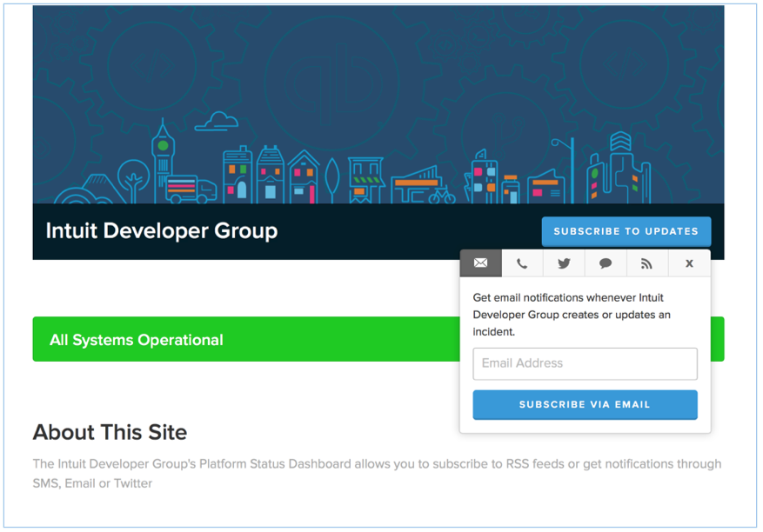The width and height of the screenshot is (763, 532).
Task: Click the Subscribe Via Email button
Action: (x=585, y=404)
